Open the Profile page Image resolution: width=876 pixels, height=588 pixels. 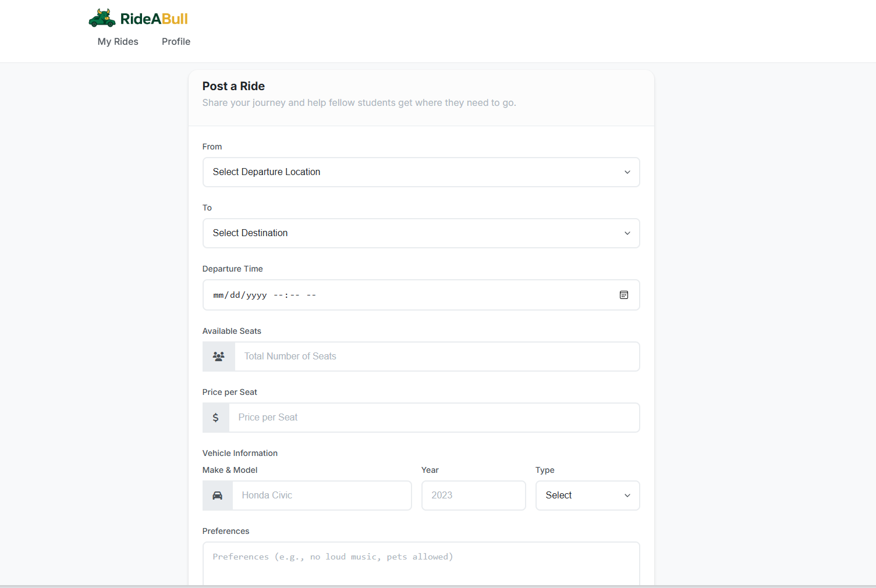(x=176, y=41)
